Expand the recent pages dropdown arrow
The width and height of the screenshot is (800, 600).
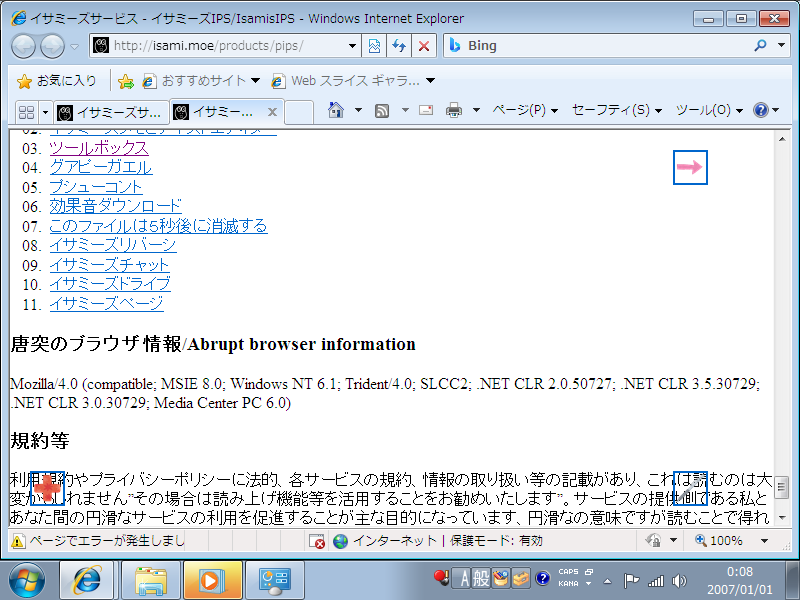pos(75,46)
